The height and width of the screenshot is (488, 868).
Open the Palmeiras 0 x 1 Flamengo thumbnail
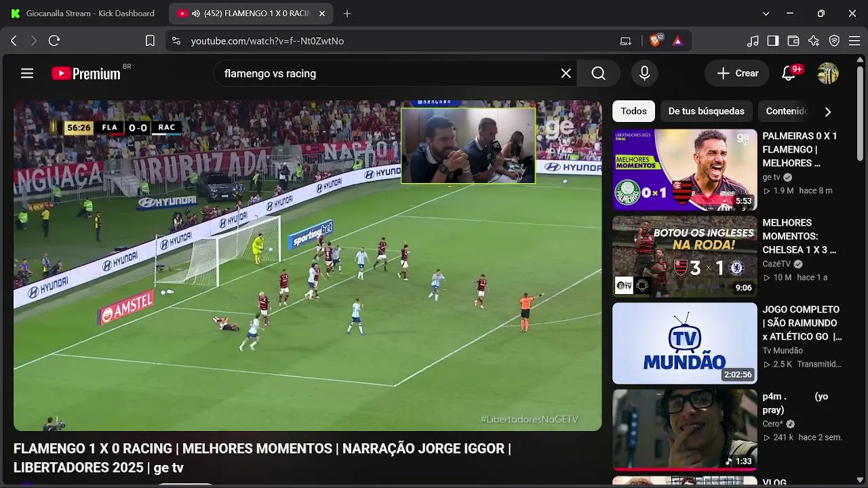click(685, 170)
